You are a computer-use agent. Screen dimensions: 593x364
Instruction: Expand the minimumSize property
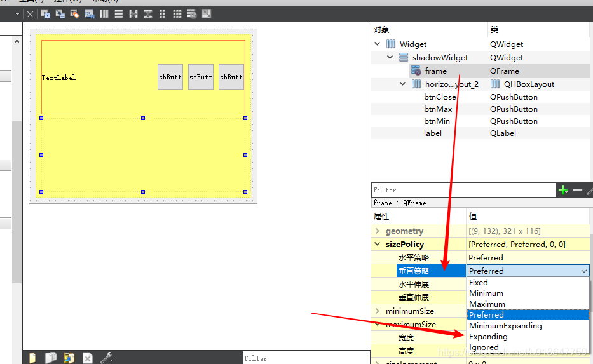pos(378,311)
